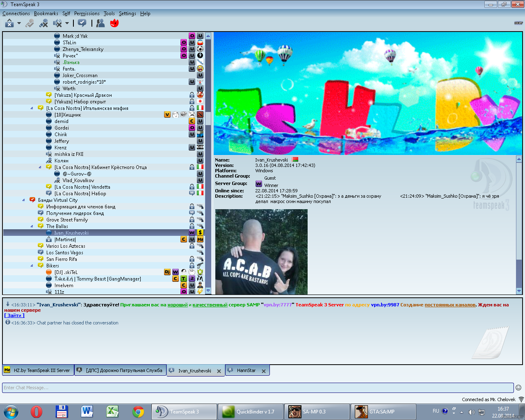
Task: Open contacts manager toolbar icon
Action: pyautogui.click(x=100, y=23)
